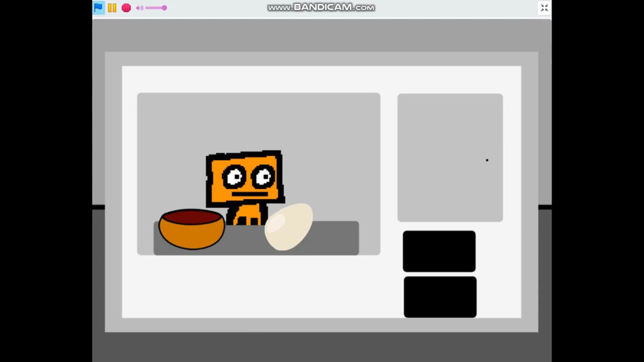
Task: Click the upper black button
Action: point(439,251)
